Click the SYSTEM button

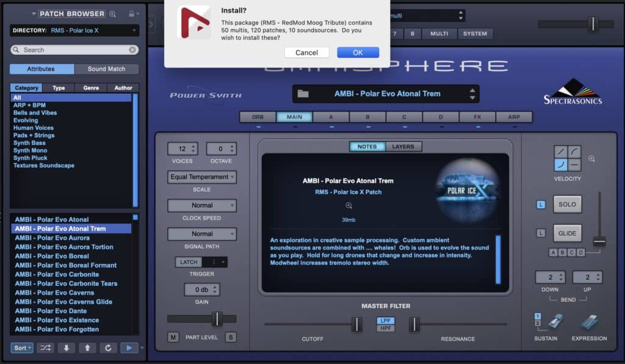coord(475,34)
